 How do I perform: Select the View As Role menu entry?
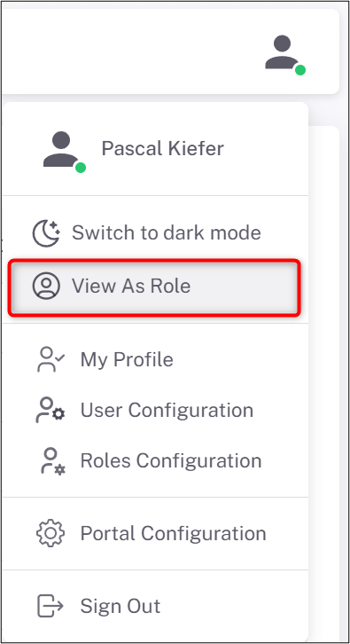tap(131, 286)
